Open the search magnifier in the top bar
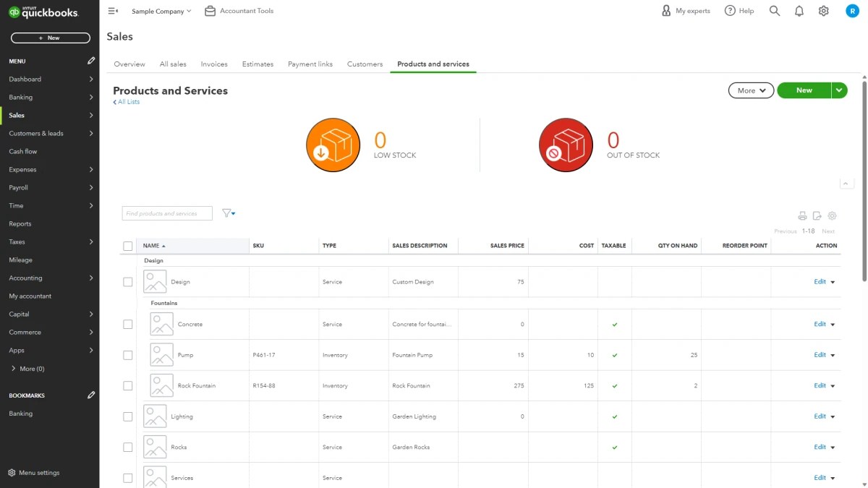868x488 pixels. point(775,10)
